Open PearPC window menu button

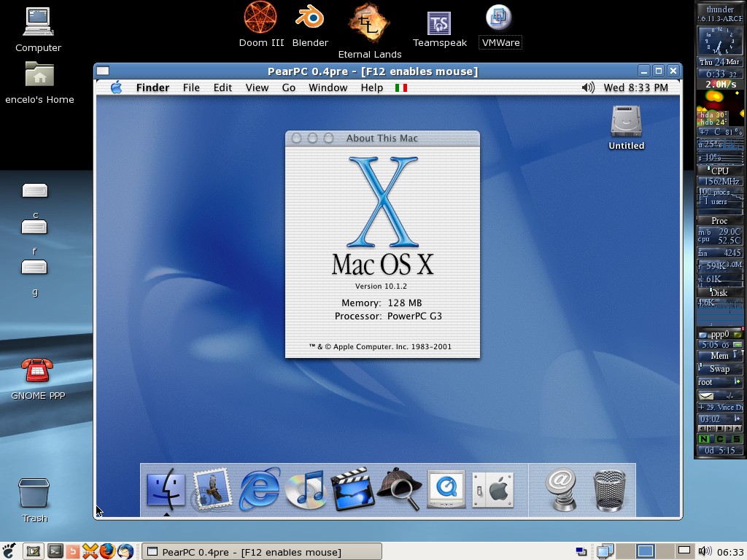pyautogui.click(x=103, y=71)
